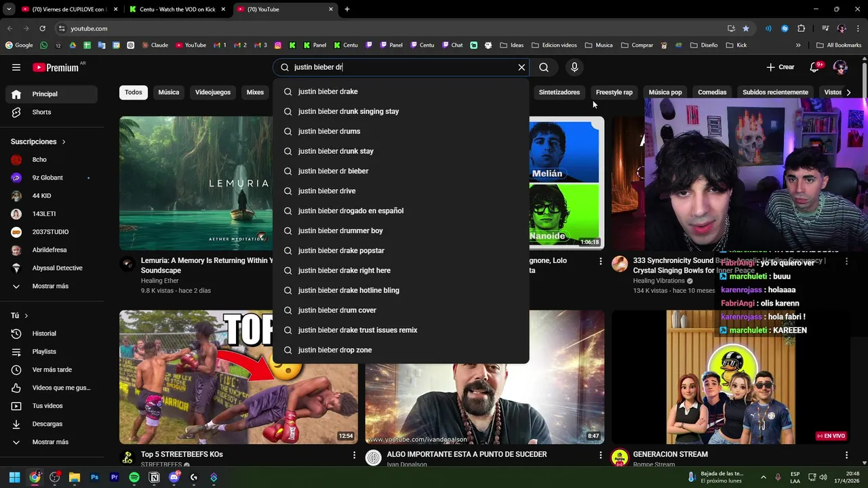Expand the Suscripciones section
Screen dimensions: 868x488
pyautogui.click(x=38, y=142)
